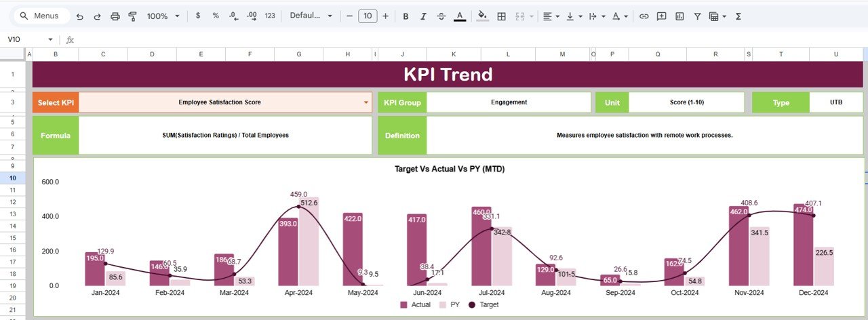Select column header Q
This screenshot has height=320, width=868.
[656, 54]
